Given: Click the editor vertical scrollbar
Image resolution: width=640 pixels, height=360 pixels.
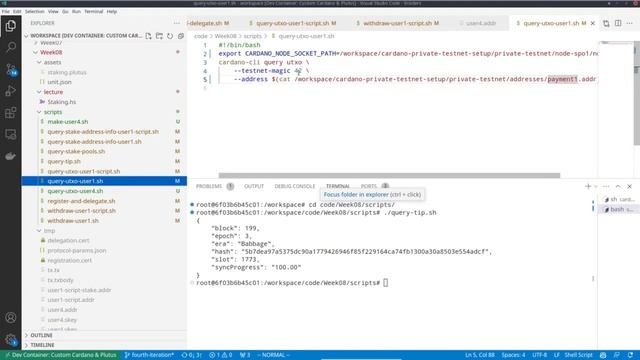Looking at the screenshot, I should [x=637, y=93].
